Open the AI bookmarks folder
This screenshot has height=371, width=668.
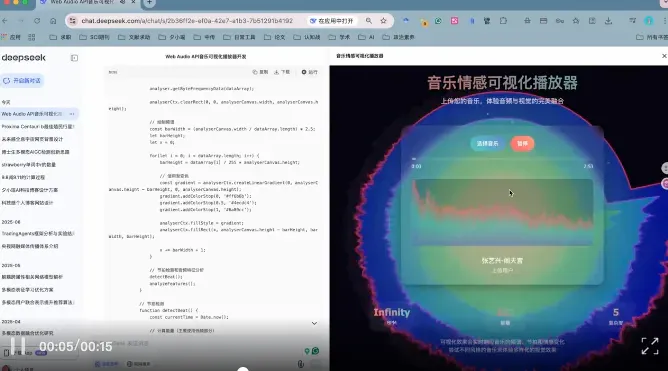(x=366, y=37)
